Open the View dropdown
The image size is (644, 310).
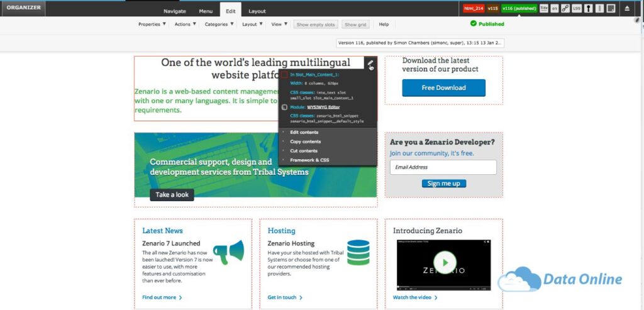click(x=279, y=25)
